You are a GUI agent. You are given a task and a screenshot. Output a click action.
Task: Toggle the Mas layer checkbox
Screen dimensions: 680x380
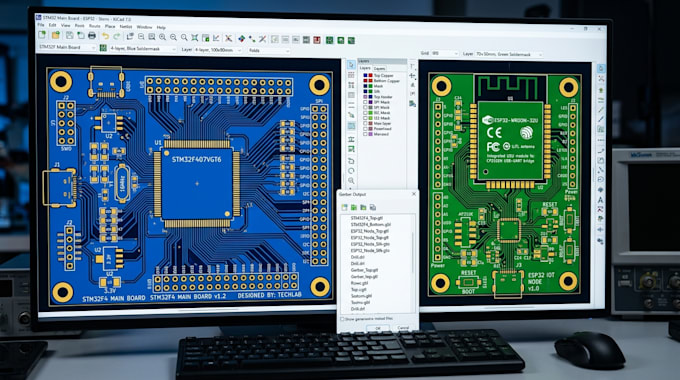pyautogui.click(x=365, y=123)
